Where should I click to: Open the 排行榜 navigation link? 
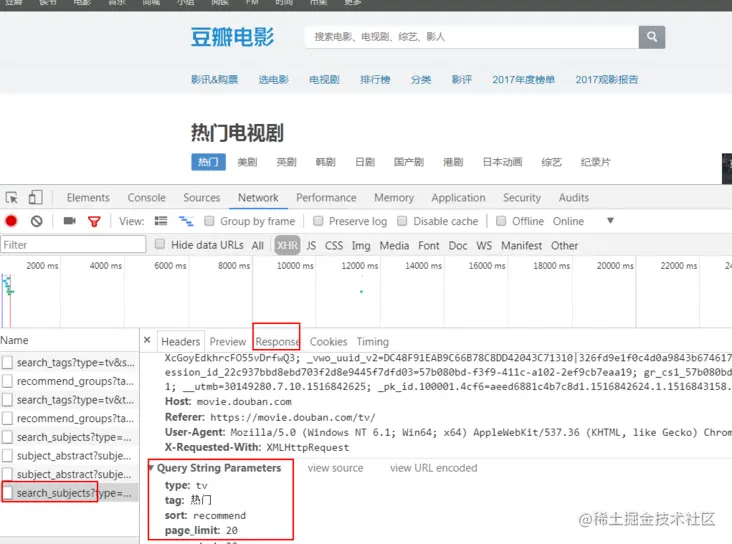coord(375,79)
